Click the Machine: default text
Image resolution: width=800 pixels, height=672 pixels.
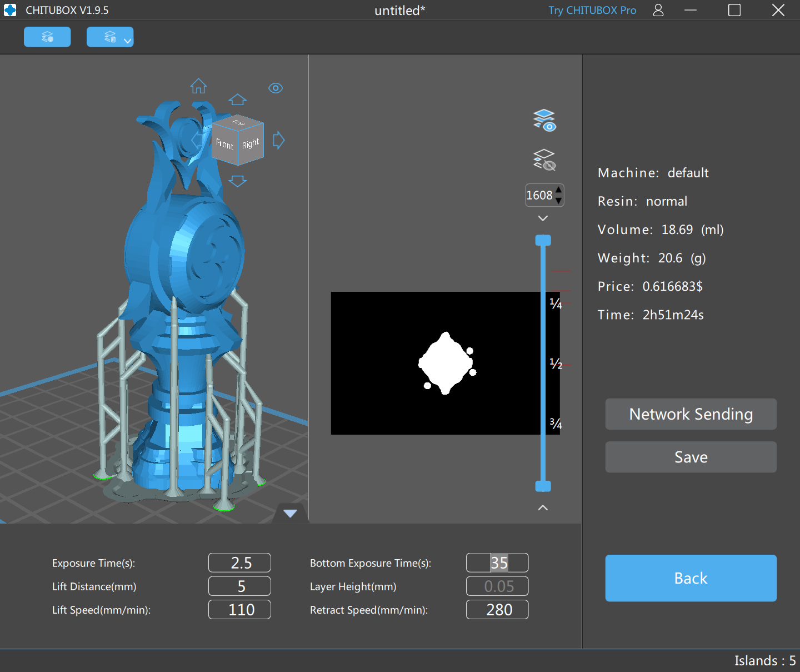653,173
